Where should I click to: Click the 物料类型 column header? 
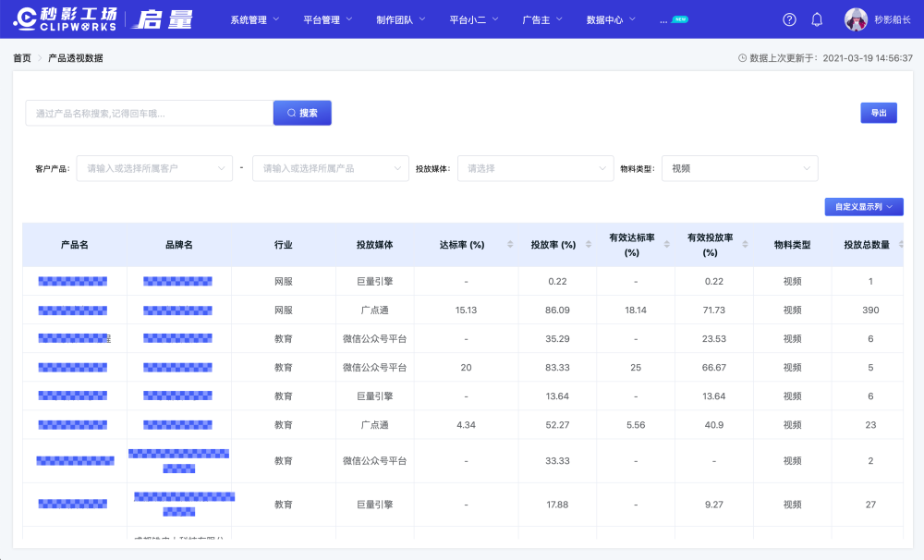793,245
